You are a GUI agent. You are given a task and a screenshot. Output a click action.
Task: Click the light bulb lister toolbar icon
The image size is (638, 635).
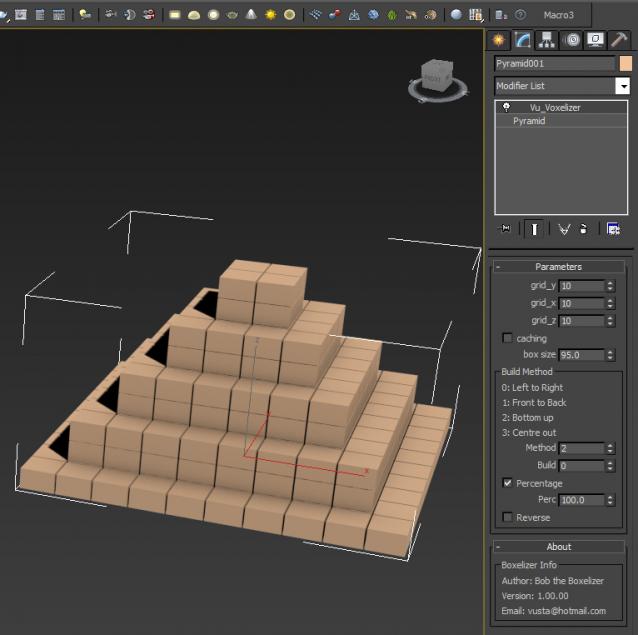click(85, 15)
